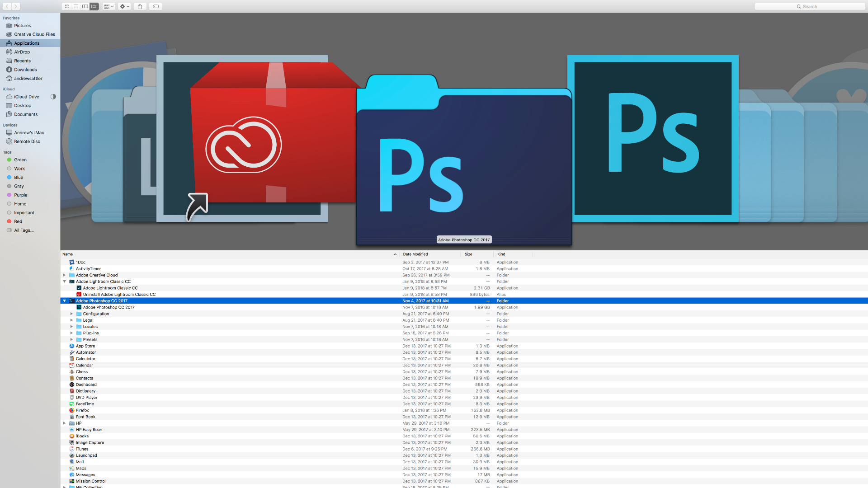Sort by the Name column header
The image size is (868, 488).
click(229, 254)
